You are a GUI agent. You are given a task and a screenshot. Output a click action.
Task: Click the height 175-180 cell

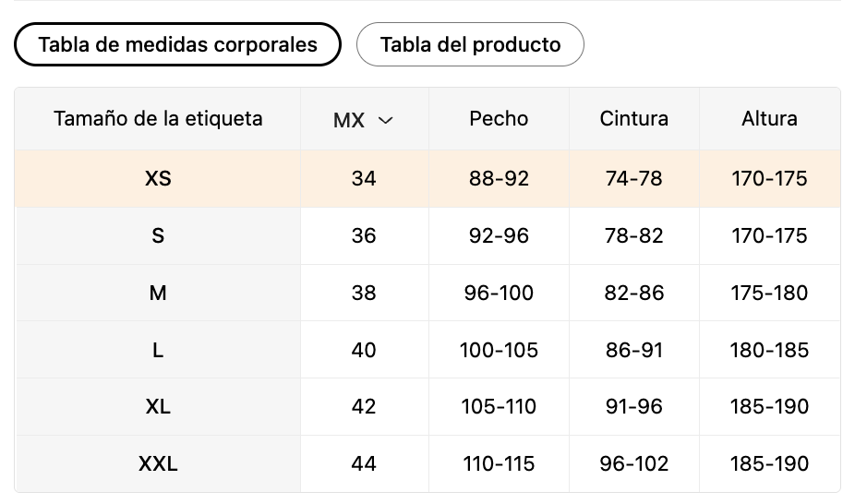[769, 294]
